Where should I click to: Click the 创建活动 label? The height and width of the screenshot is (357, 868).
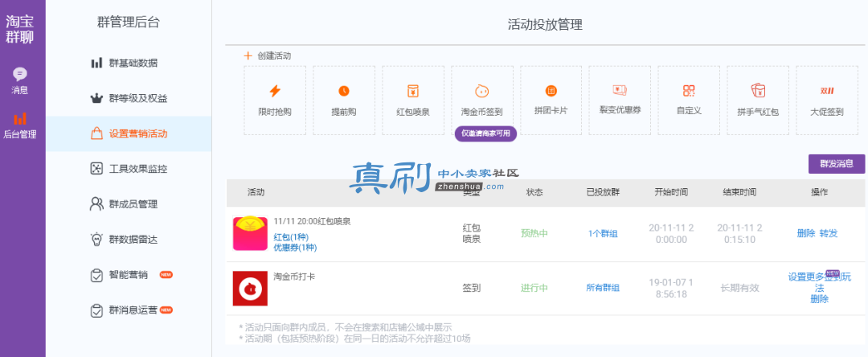coord(274,56)
